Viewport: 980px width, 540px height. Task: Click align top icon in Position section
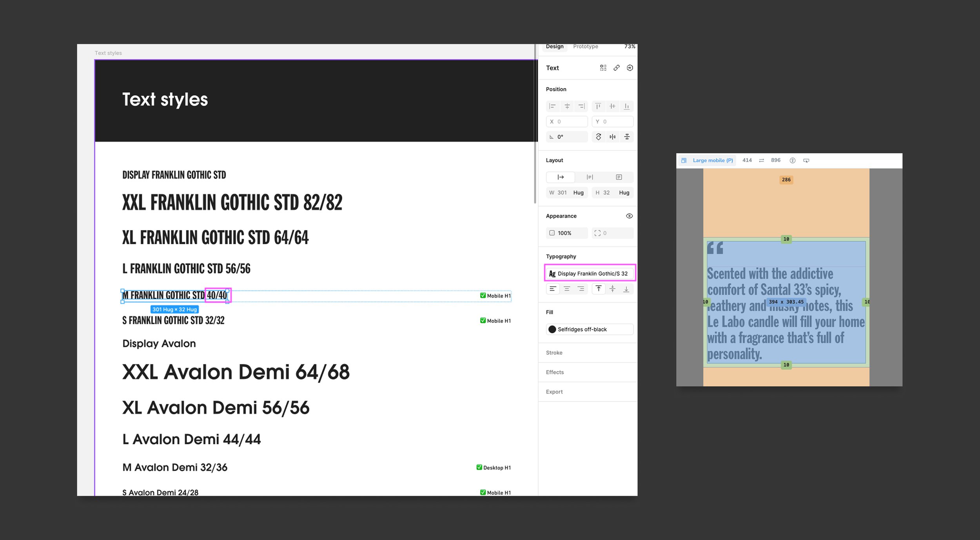[598, 106]
